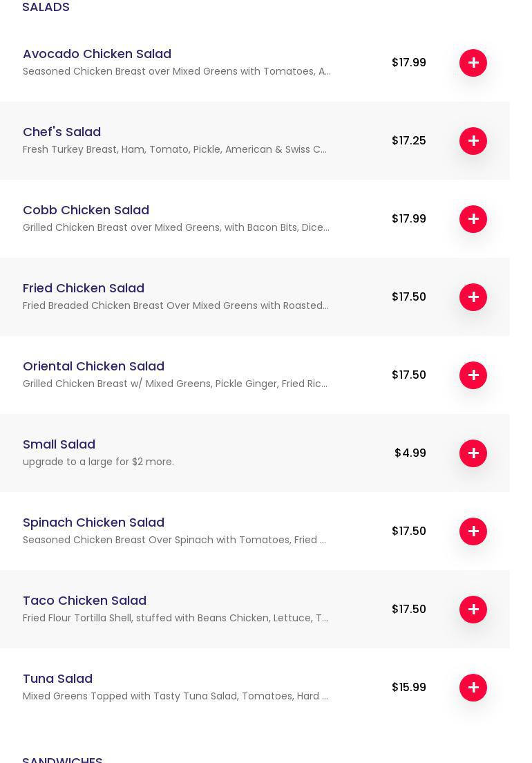The height and width of the screenshot is (763, 532).
Task: Open Taco Chicken Salad name link
Action: click(84, 601)
